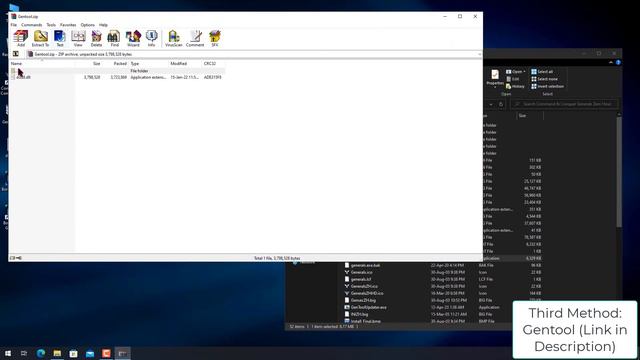Viewport: 640px width, 360px height.
Task: Open the Windows Start menu
Action: pos(8,353)
